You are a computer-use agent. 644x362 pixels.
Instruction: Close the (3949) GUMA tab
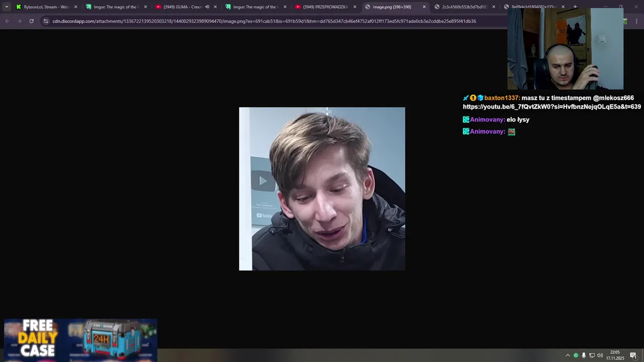tap(215, 7)
